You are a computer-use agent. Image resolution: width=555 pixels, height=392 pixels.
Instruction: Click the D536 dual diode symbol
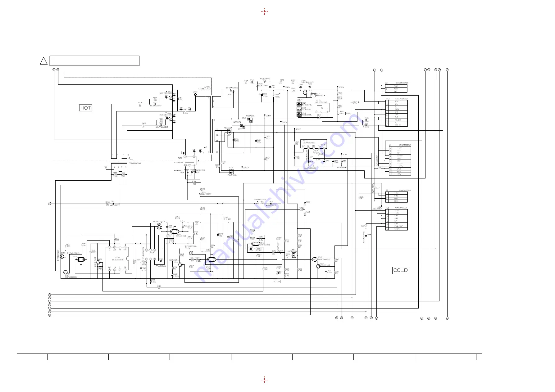tap(250, 120)
